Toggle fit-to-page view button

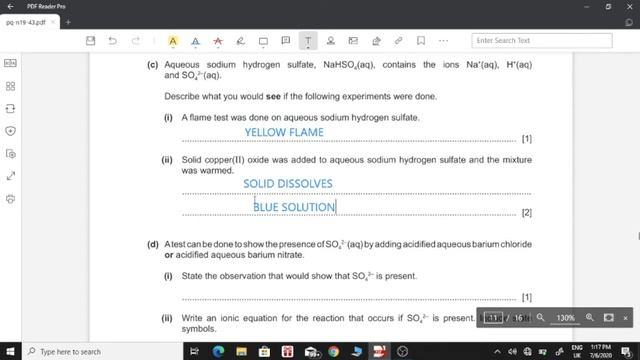(609, 318)
